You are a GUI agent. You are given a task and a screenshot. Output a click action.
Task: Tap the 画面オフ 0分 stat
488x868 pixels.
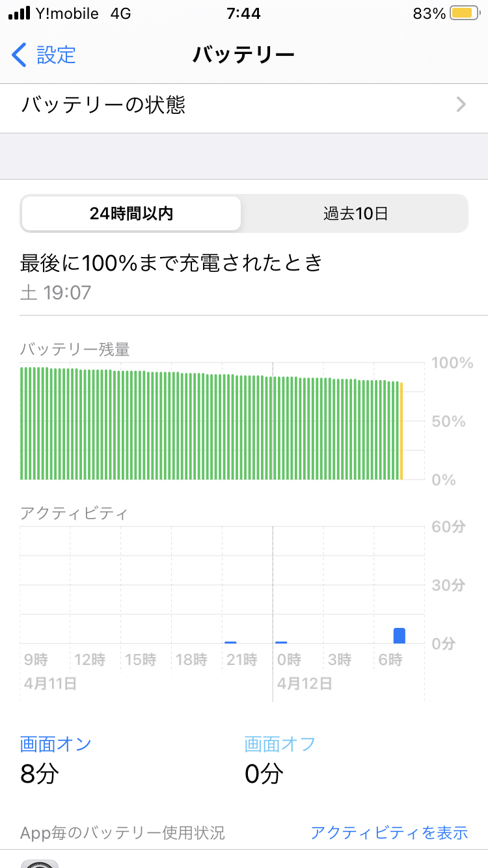click(280, 759)
